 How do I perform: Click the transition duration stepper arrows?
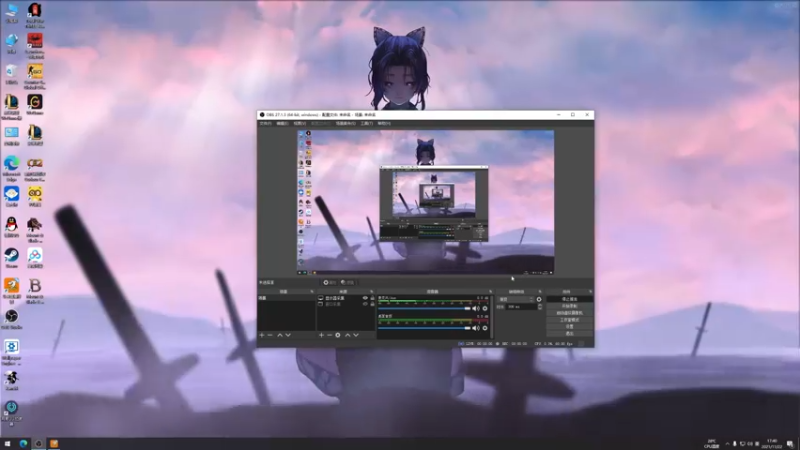tap(540, 307)
